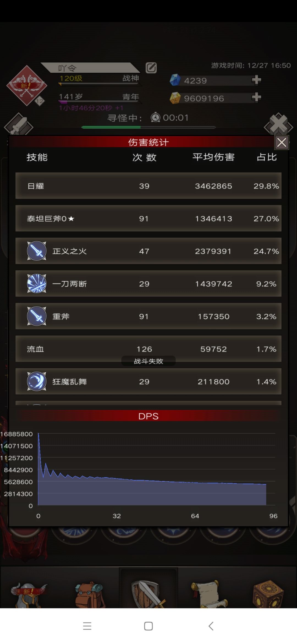Select the 一刀两断 skill icon
This screenshot has height=644, width=297.
click(37, 283)
